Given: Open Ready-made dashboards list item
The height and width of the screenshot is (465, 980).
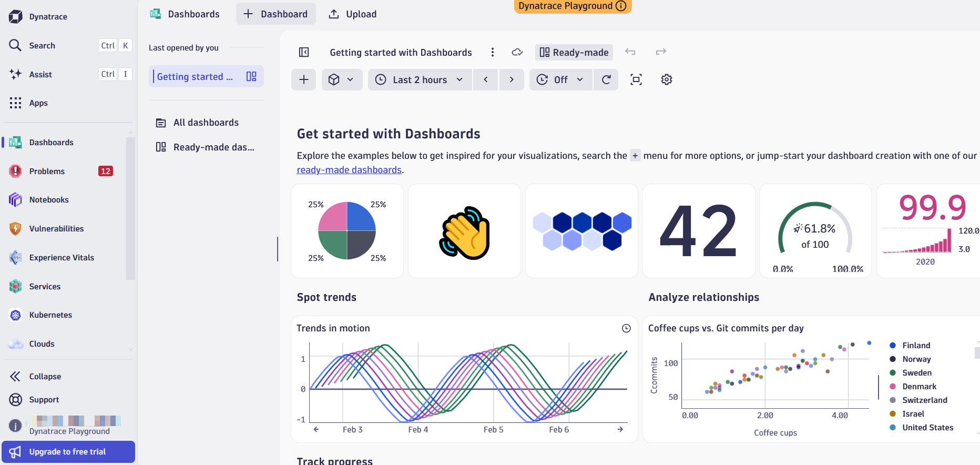Looking at the screenshot, I should click(206, 147).
